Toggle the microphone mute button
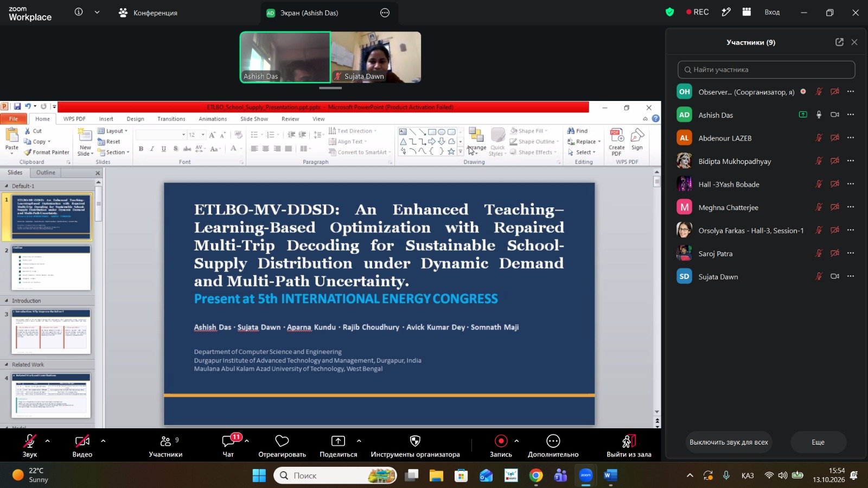 (30, 441)
